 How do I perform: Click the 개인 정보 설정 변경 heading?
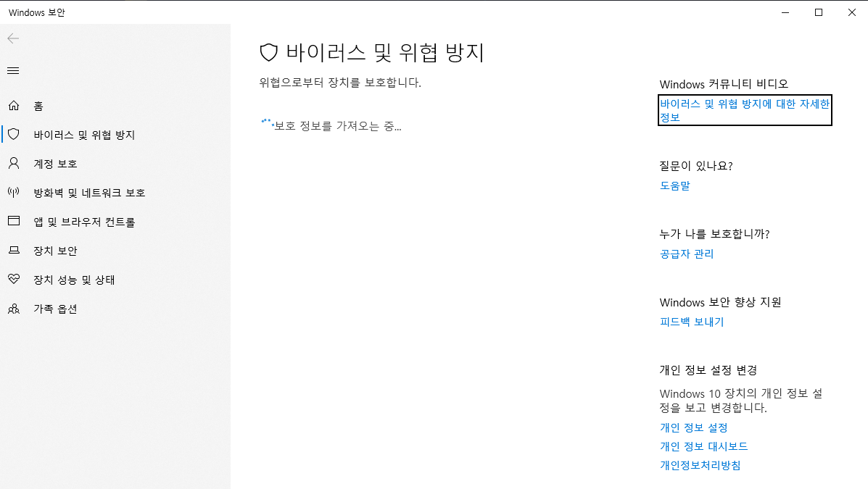pos(708,370)
